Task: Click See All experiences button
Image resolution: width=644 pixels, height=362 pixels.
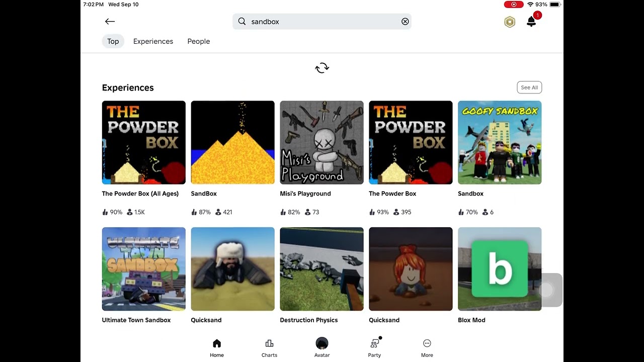Action: click(x=529, y=87)
